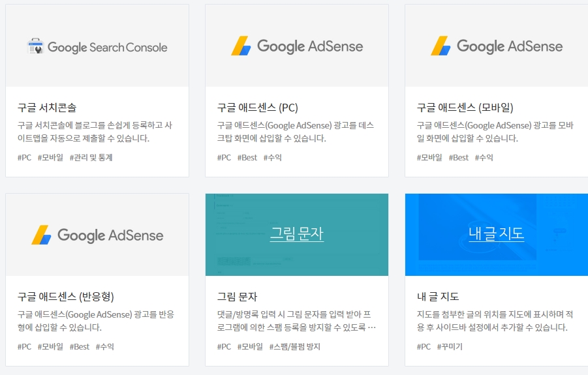Select #수익 tag in 구글 애드센스 (PC) card
This screenshot has height=375, width=588.
[x=273, y=157]
